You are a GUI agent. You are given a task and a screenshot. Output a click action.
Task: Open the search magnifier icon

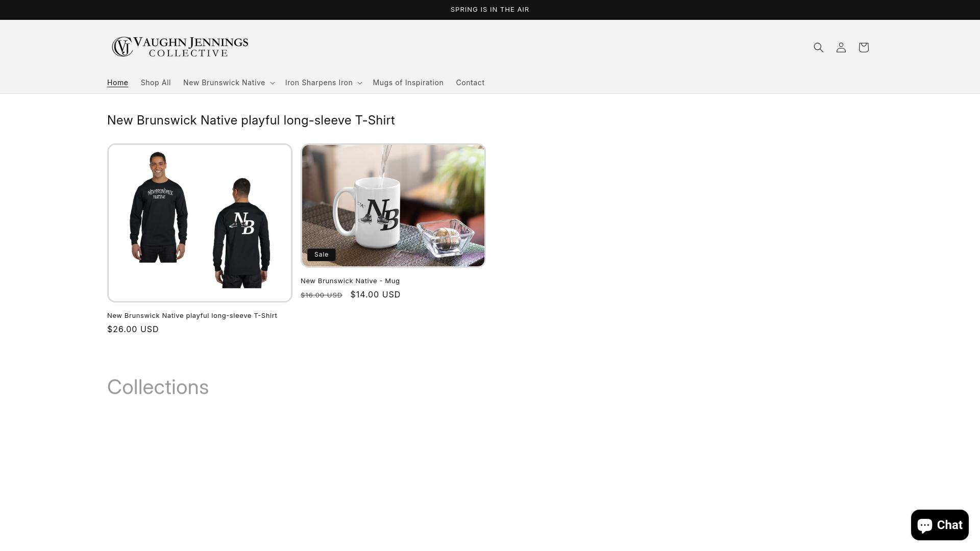[x=819, y=47]
